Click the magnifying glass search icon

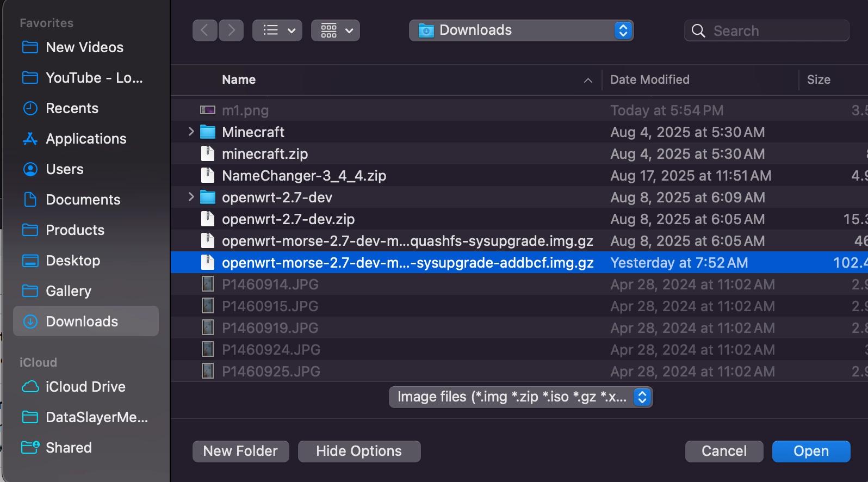[698, 30]
